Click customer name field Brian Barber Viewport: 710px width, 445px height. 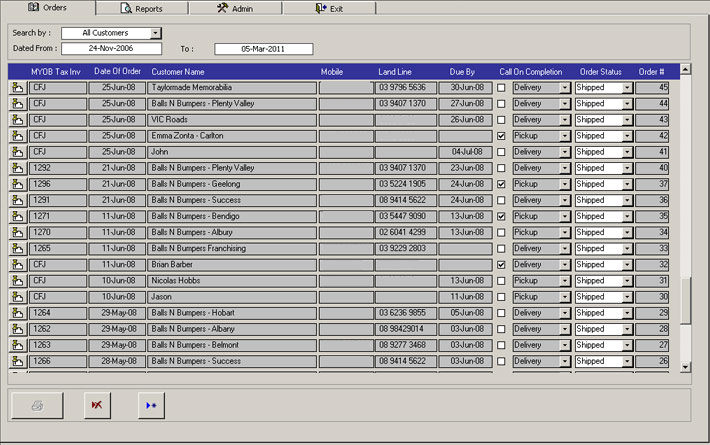[232, 265]
